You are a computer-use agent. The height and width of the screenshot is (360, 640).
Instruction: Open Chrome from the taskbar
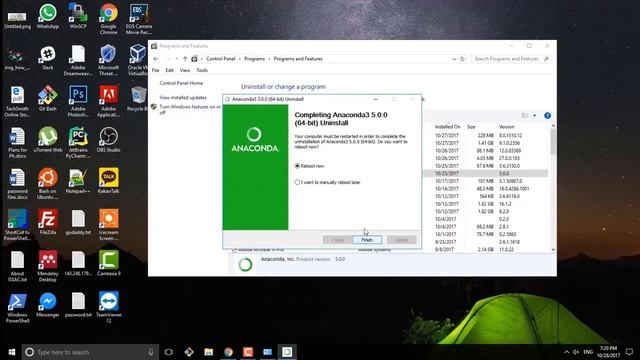pyautogui.click(x=228, y=352)
